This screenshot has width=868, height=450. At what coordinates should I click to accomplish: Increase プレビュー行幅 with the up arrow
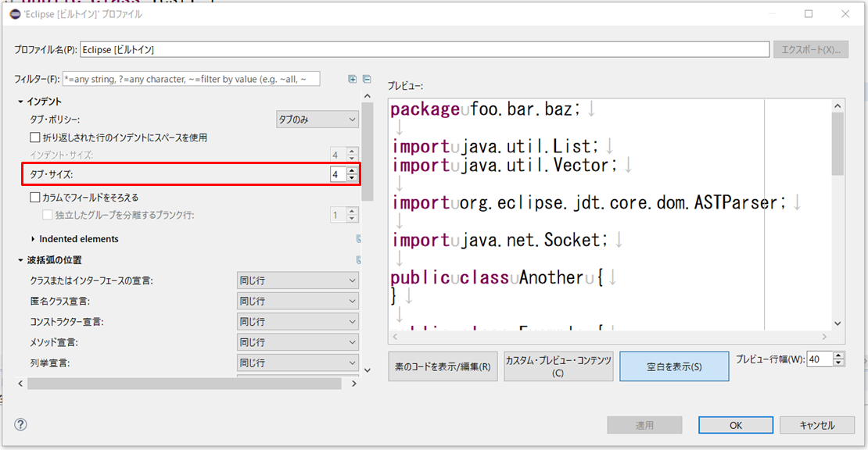839,355
